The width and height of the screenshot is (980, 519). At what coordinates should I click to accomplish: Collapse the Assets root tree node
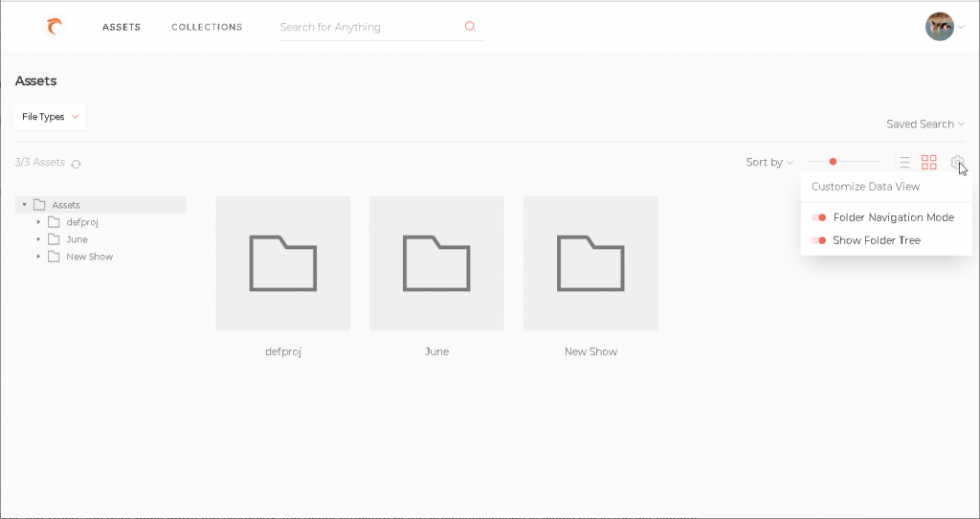point(24,205)
